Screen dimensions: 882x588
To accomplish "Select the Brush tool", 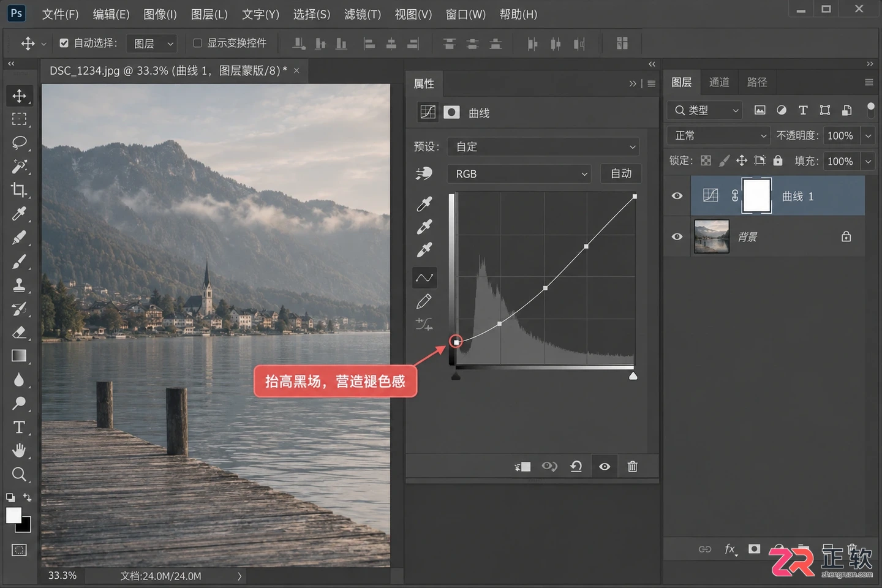I will [19, 262].
